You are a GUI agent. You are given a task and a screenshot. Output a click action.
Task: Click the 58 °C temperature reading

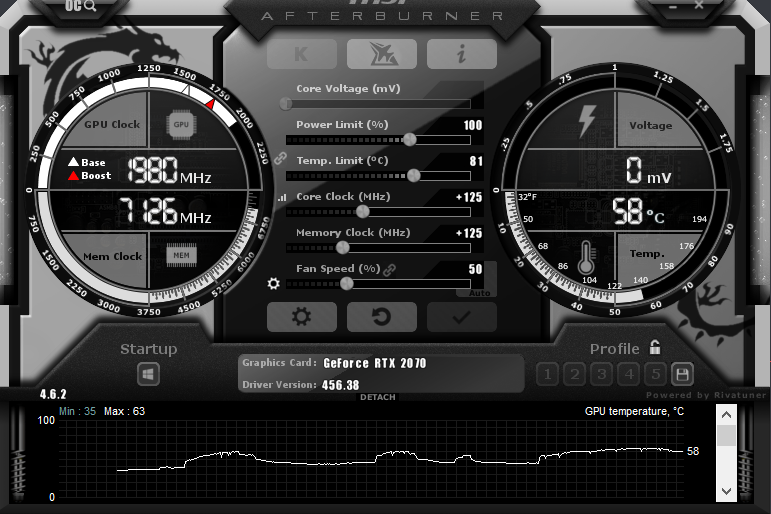coord(639,212)
